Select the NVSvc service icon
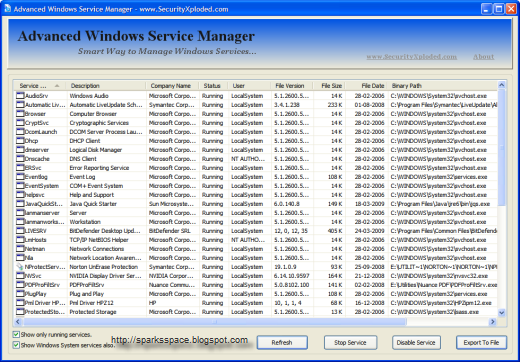The image size is (520, 362). (20, 276)
